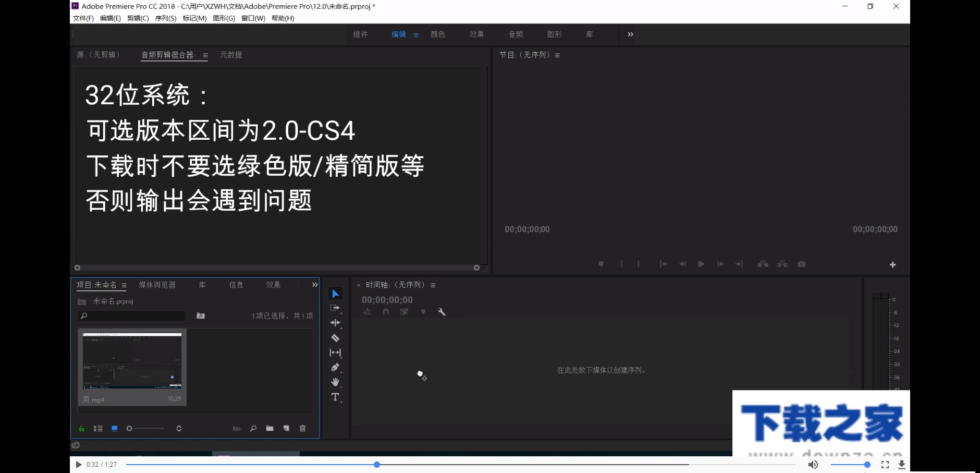Viewport: 980px width, 473px height.
Task: Open the timeline settings wrench menu
Action: pyautogui.click(x=442, y=312)
